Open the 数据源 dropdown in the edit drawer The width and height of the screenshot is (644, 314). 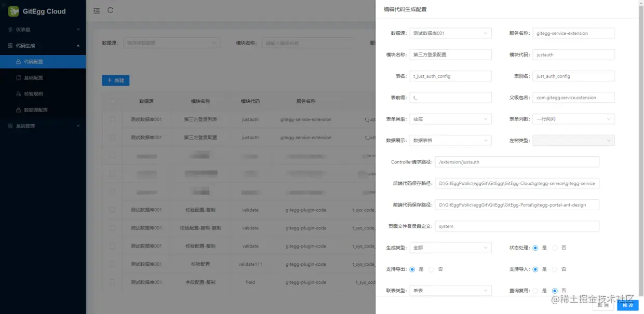450,33
